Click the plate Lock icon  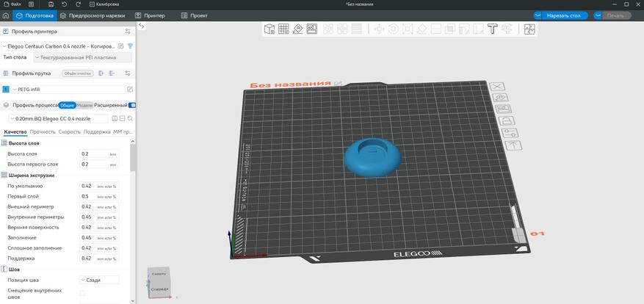pos(506,120)
